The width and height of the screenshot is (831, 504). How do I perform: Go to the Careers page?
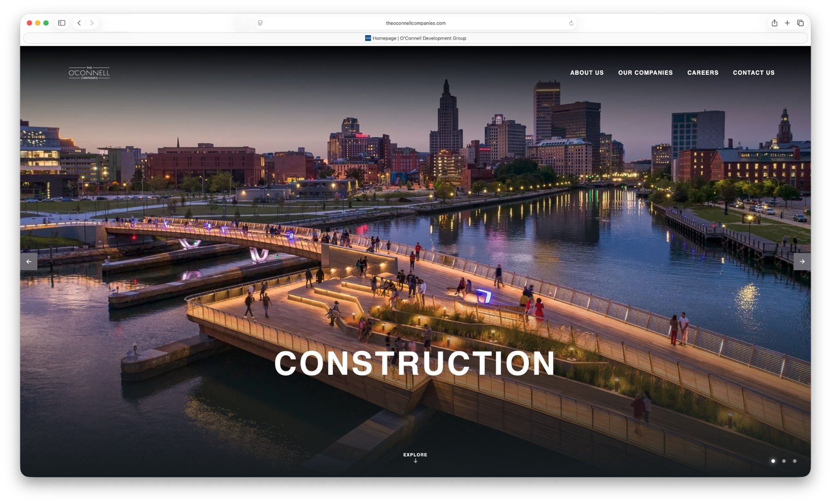(703, 73)
